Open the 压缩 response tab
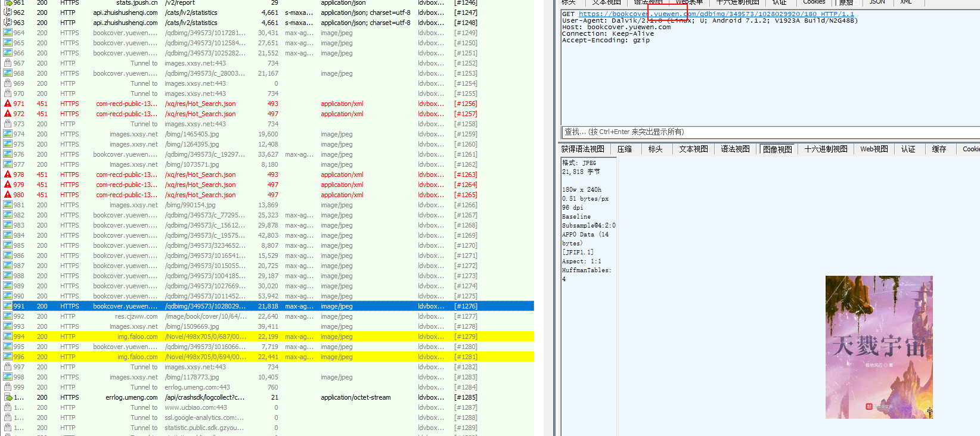The height and width of the screenshot is (436, 980). tap(624, 149)
